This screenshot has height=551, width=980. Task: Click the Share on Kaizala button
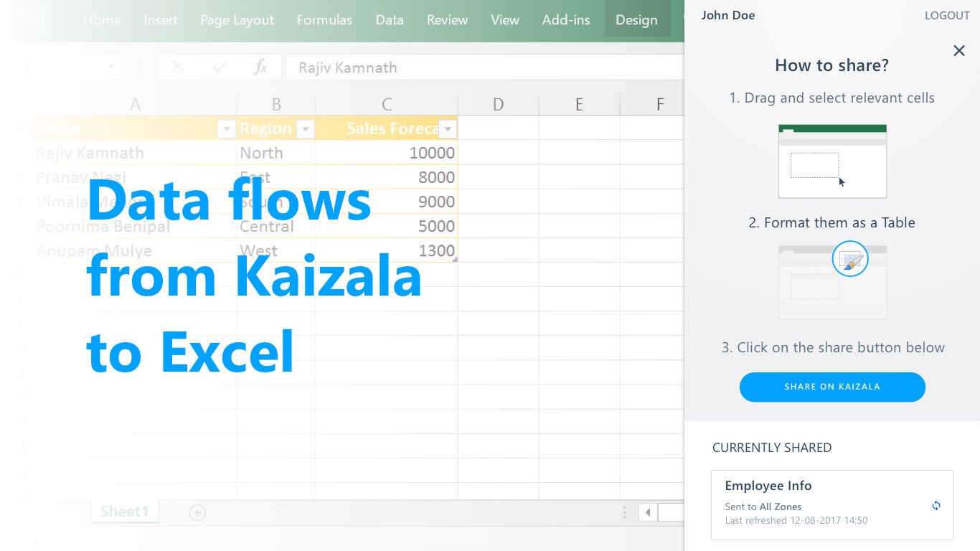coord(832,387)
